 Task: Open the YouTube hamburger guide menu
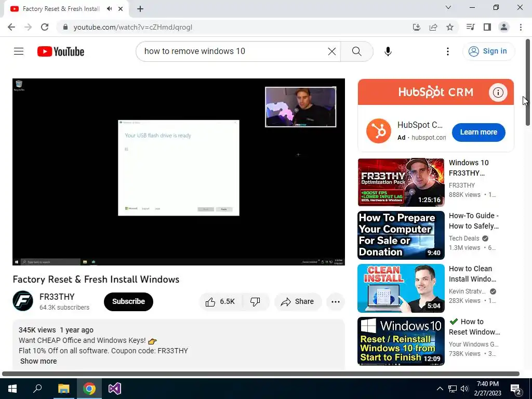pos(19,51)
